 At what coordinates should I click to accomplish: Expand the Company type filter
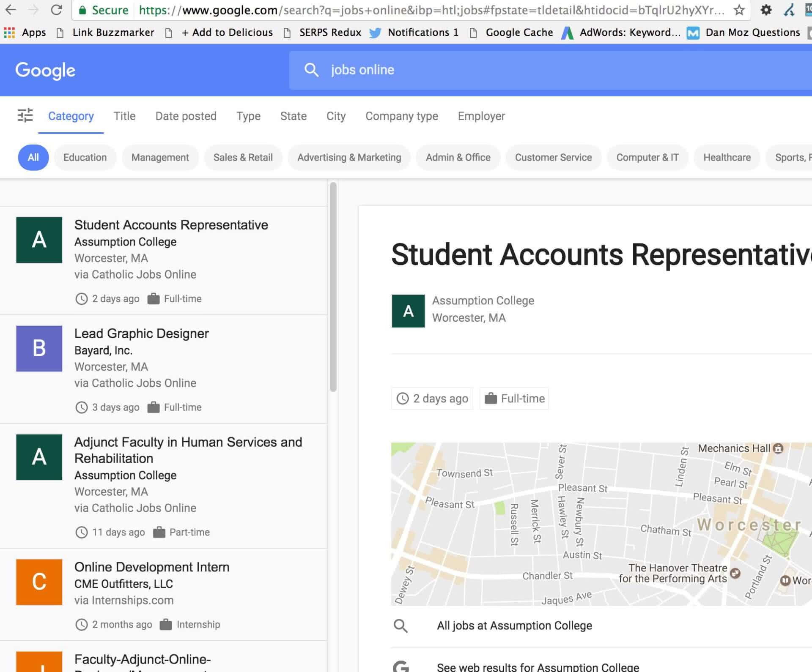(x=402, y=116)
